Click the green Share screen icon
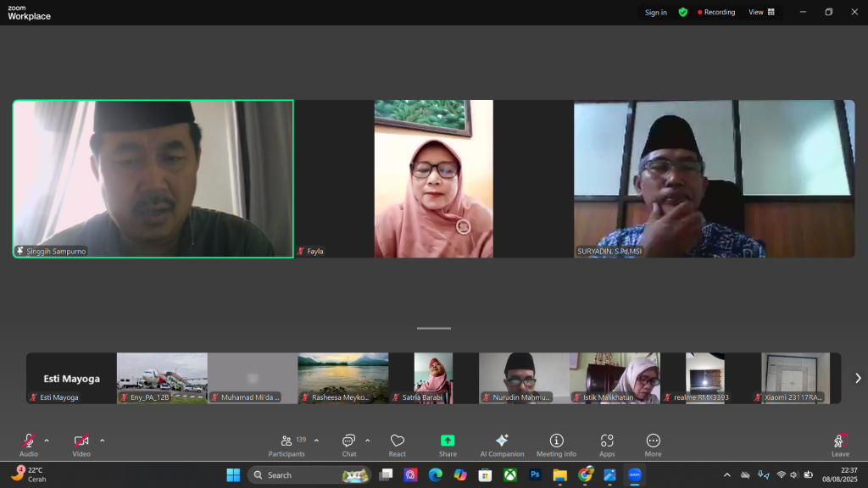 [x=448, y=441]
